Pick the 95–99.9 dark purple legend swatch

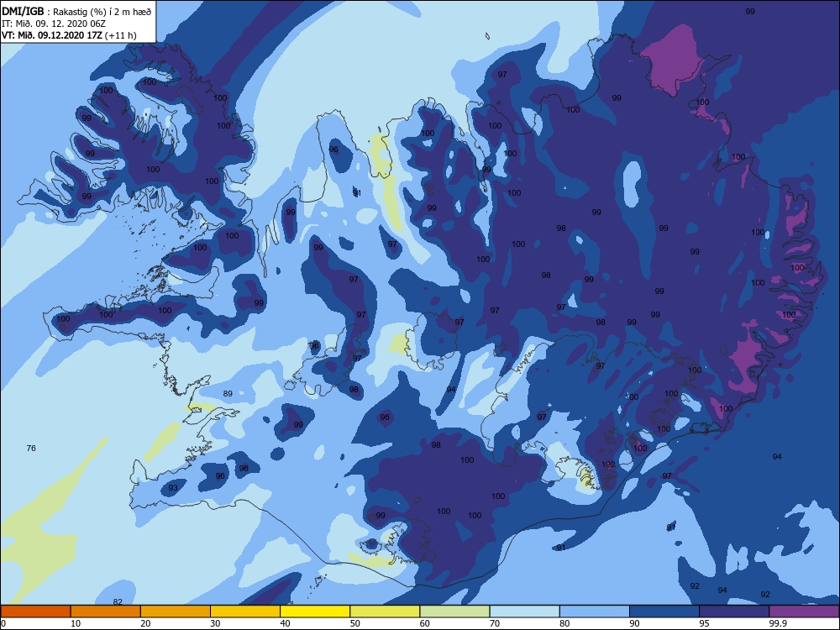coord(734,612)
